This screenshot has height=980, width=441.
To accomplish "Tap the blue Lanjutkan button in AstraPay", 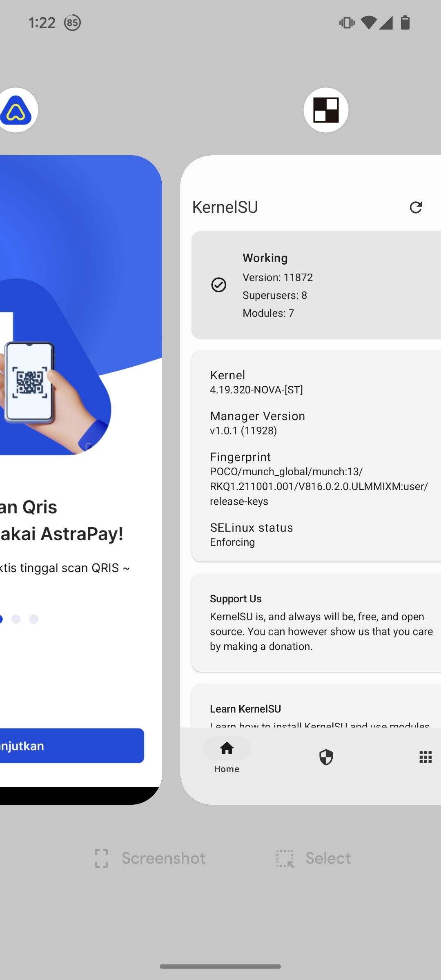I will (72, 746).
